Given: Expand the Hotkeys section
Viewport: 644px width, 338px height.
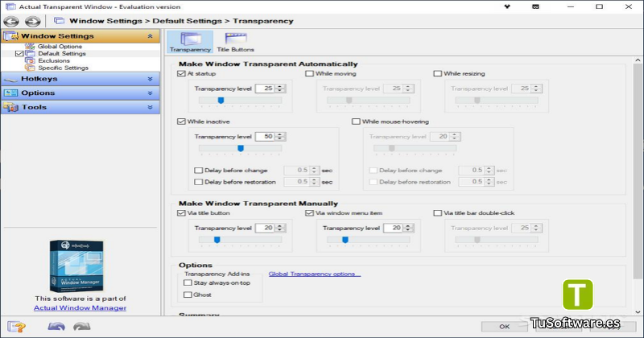Looking at the screenshot, I should coord(150,79).
